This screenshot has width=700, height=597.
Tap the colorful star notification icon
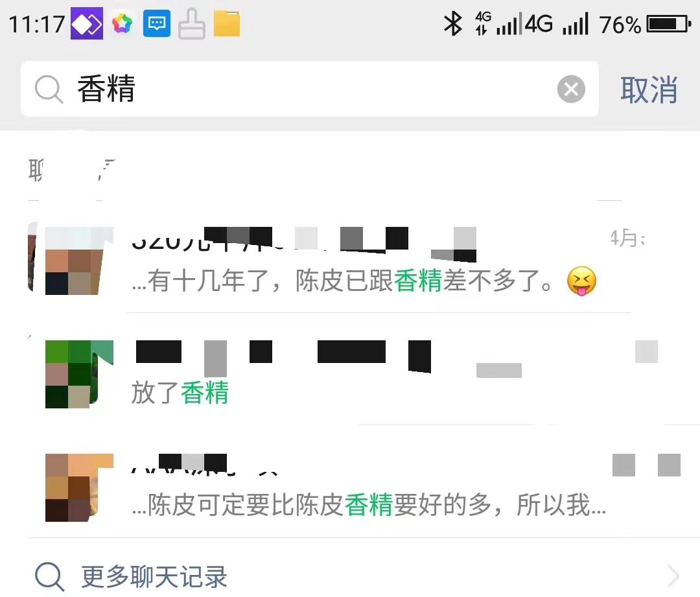[x=122, y=23]
